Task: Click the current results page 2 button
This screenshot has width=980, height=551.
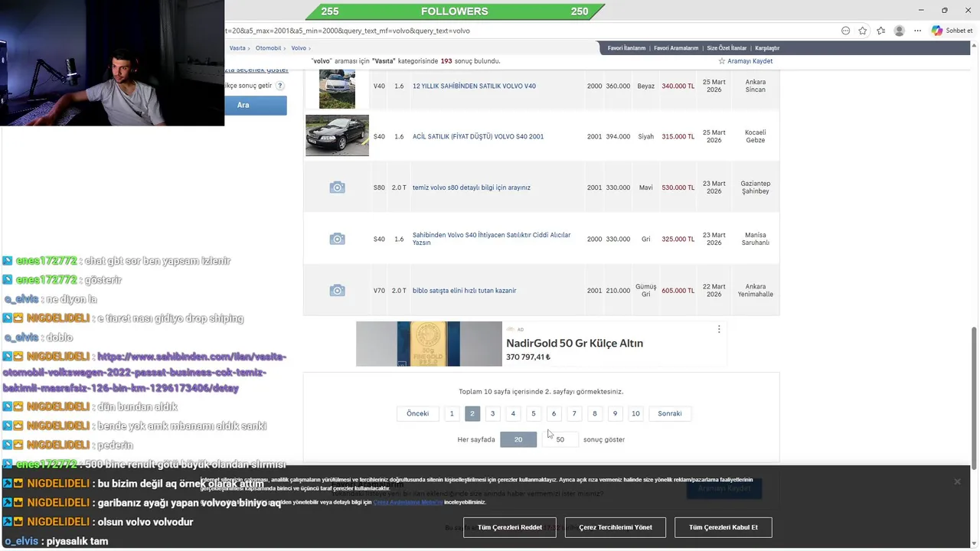Action: [472, 413]
